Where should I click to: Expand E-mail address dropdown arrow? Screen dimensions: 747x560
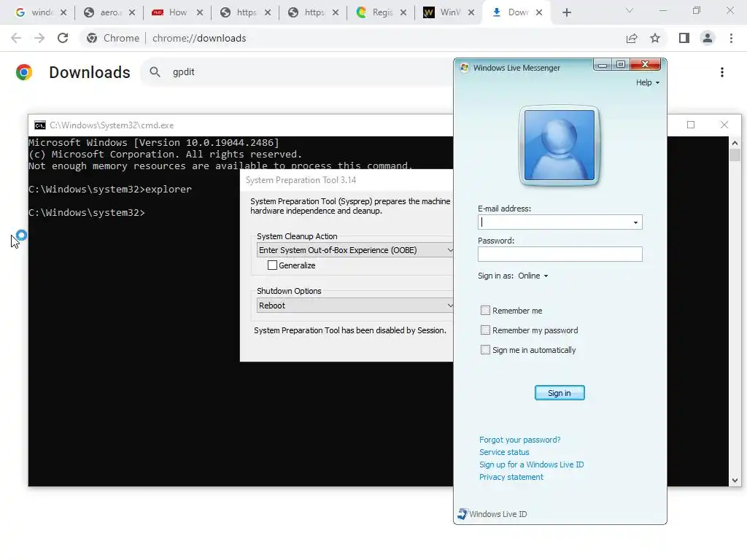tap(635, 222)
